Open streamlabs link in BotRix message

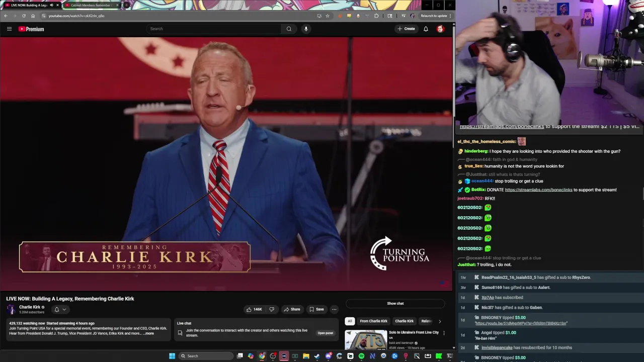click(x=538, y=190)
